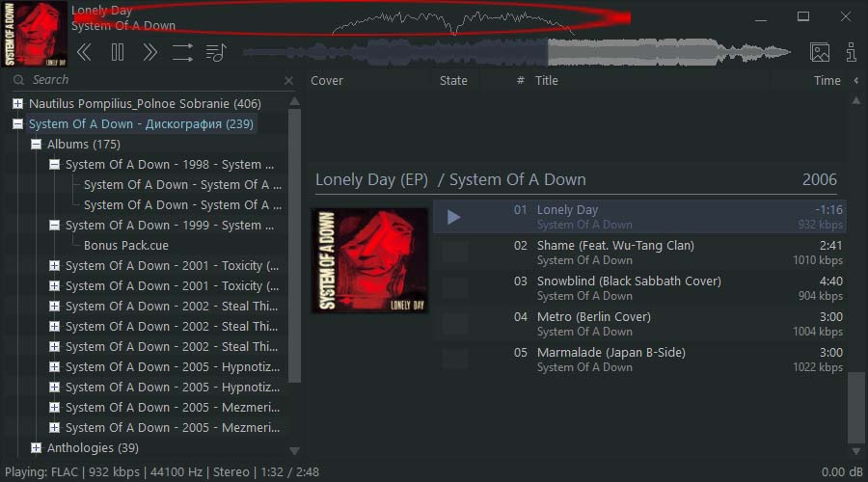This screenshot has width=868, height=482.
Task: Collapse System Of A Down discography node
Action: [17, 124]
